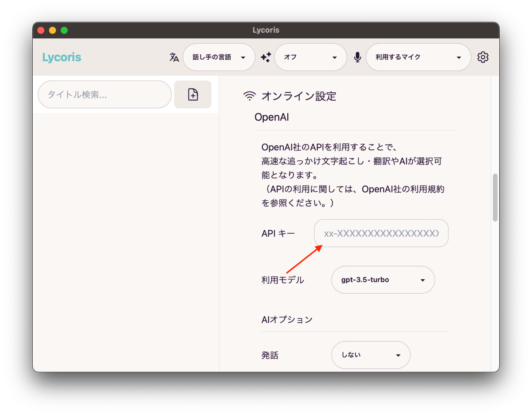Open the オフ AI mode dropdown
The height and width of the screenshot is (415, 532).
coord(310,57)
